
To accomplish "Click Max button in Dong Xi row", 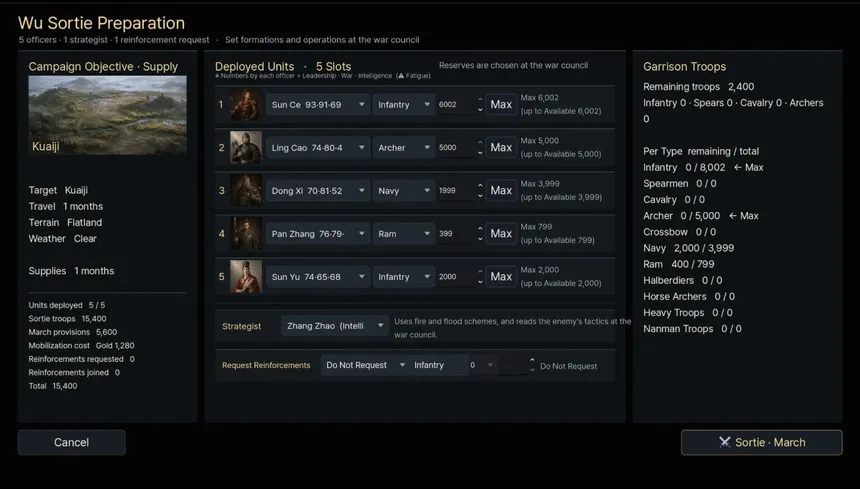I will [501, 191].
